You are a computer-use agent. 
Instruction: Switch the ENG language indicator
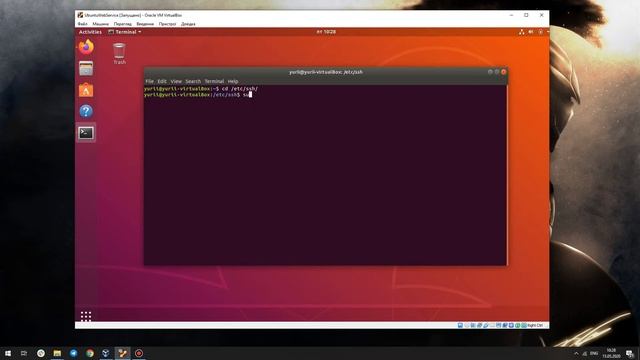point(594,353)
